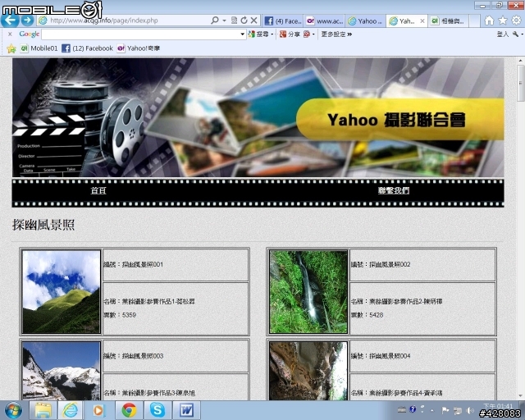
Task: Click vote count 票數:5359
Action: point(120,315)
